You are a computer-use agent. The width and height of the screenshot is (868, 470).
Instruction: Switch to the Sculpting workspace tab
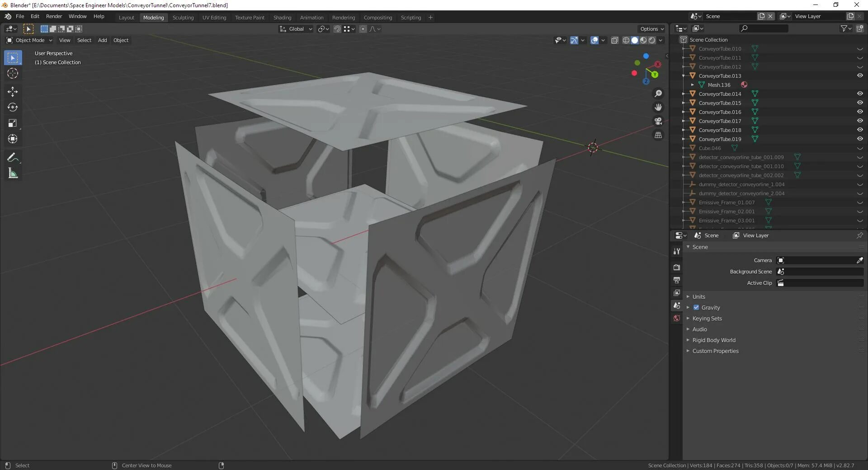click(x=183, y=17)
